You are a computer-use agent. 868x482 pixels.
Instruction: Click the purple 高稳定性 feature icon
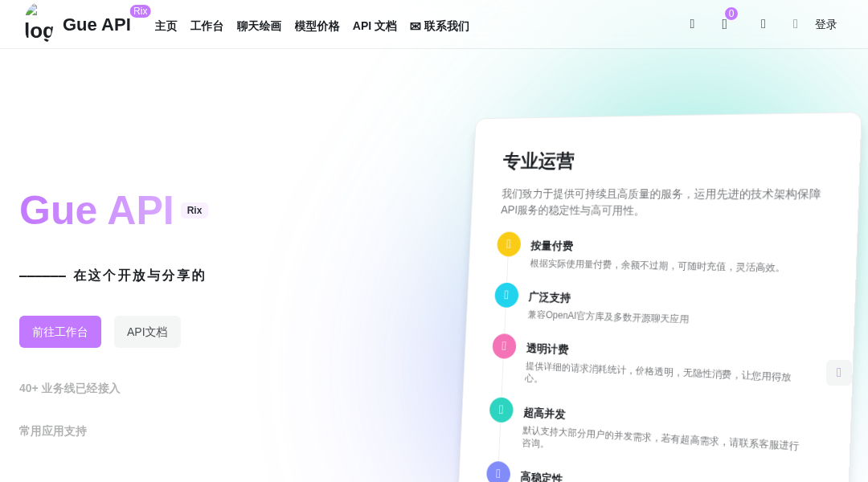498,472
